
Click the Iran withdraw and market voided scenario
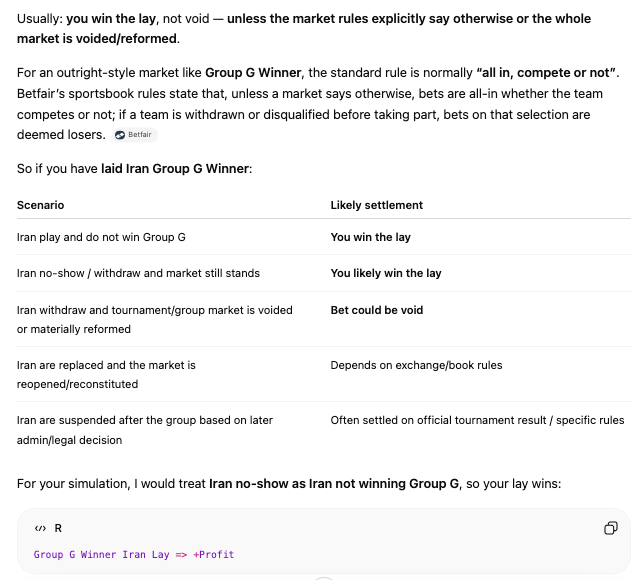(x=155, y=320)
